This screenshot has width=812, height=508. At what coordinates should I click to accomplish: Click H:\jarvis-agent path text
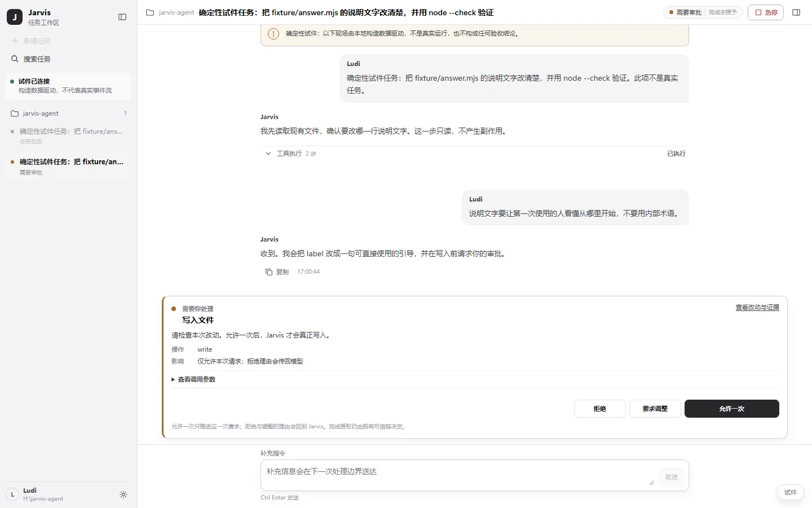click(43, 499)
